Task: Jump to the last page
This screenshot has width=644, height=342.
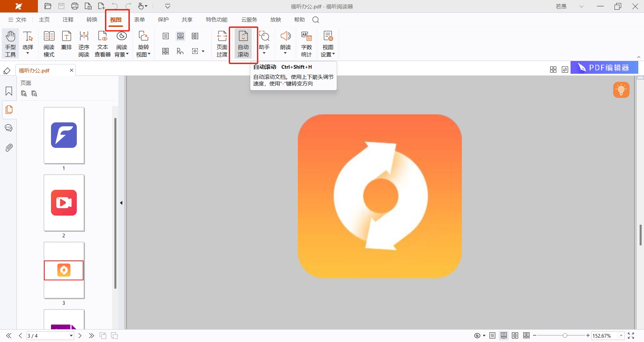Action: pos(91,336)
